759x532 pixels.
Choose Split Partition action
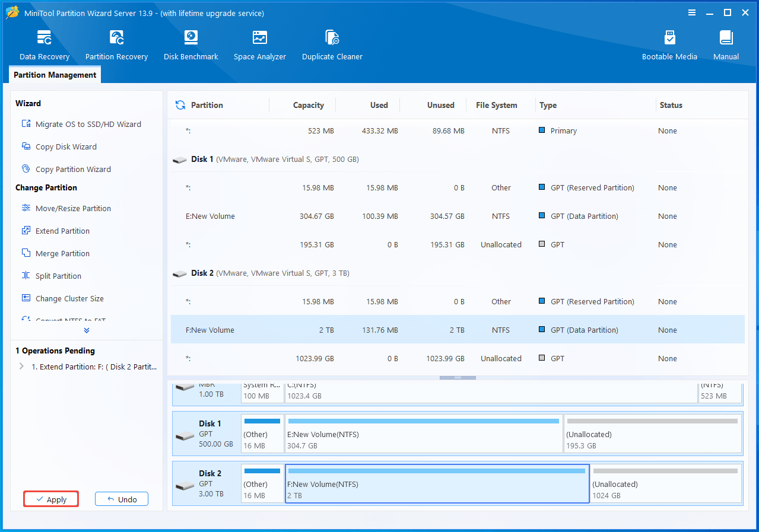tap(52, 276)
